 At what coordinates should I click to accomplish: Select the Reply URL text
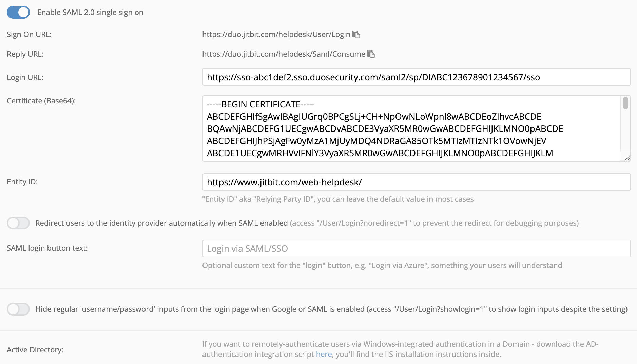click(x=284, y=54)
